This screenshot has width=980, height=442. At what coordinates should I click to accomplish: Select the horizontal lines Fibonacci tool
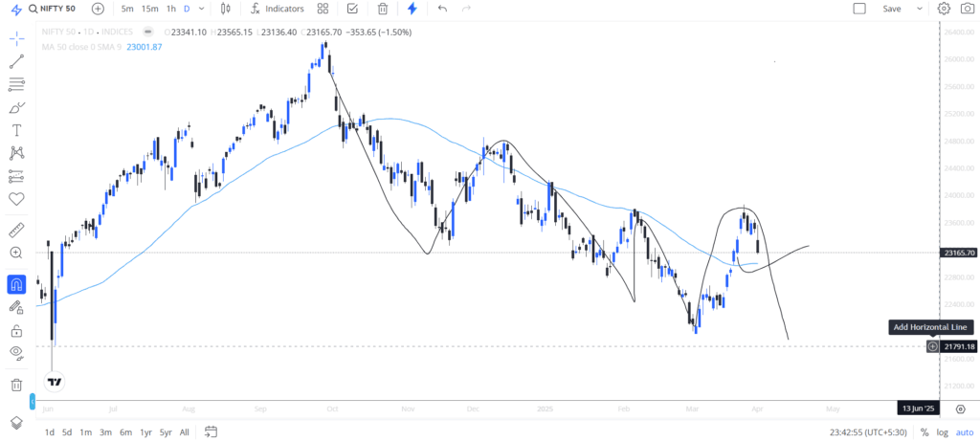point(16,84)
